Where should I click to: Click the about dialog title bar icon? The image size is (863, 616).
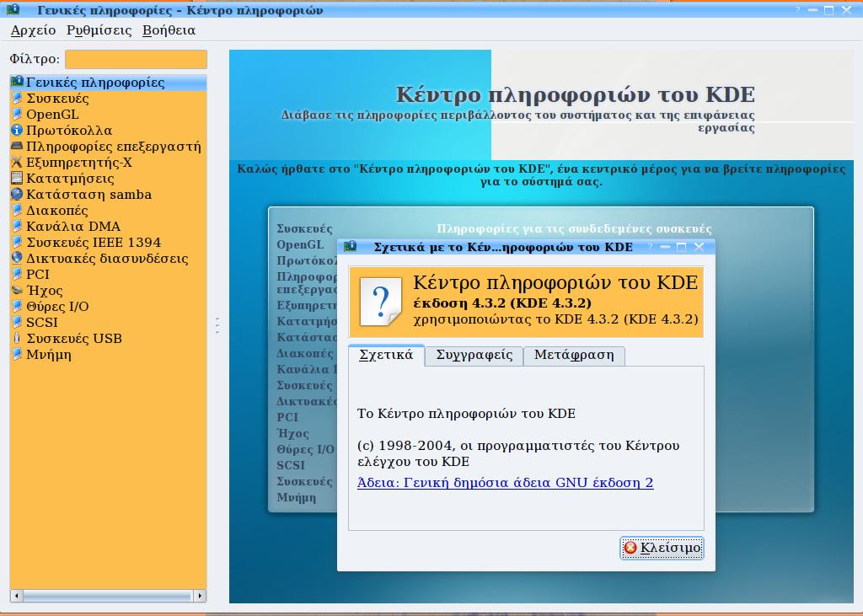pos(350,247)
